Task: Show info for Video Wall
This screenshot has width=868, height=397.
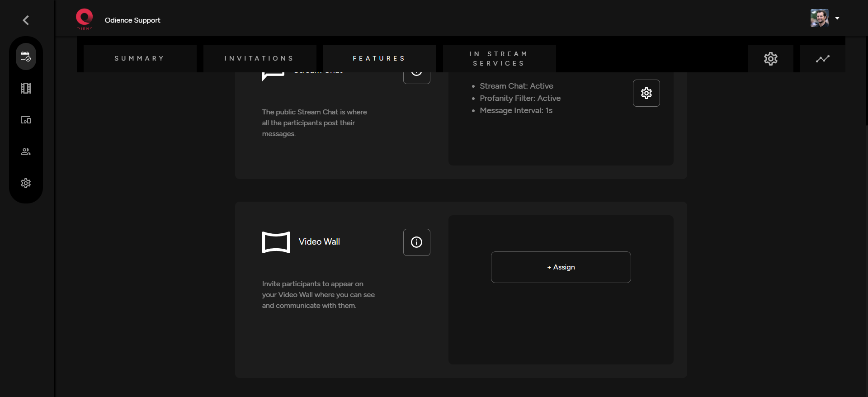Action: click(416, 242)
